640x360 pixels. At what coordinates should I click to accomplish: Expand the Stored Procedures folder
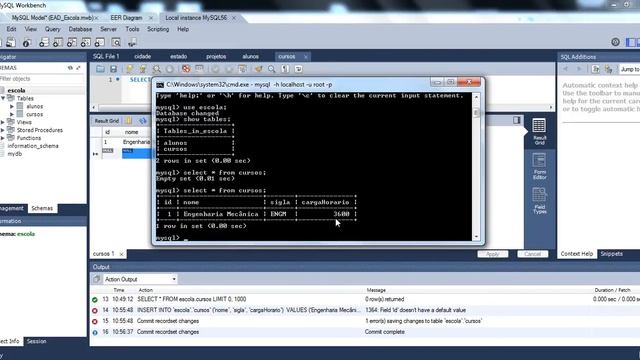(3, 130)
